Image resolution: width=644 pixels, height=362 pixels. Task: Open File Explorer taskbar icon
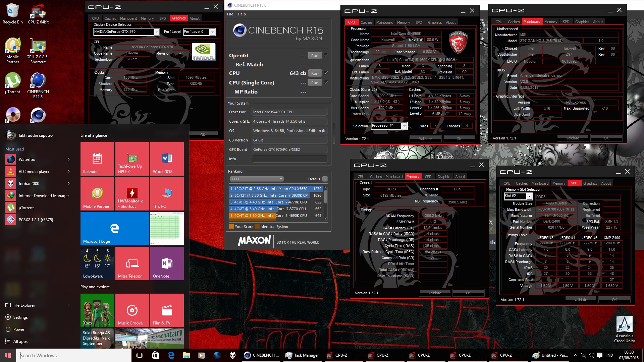186,355
